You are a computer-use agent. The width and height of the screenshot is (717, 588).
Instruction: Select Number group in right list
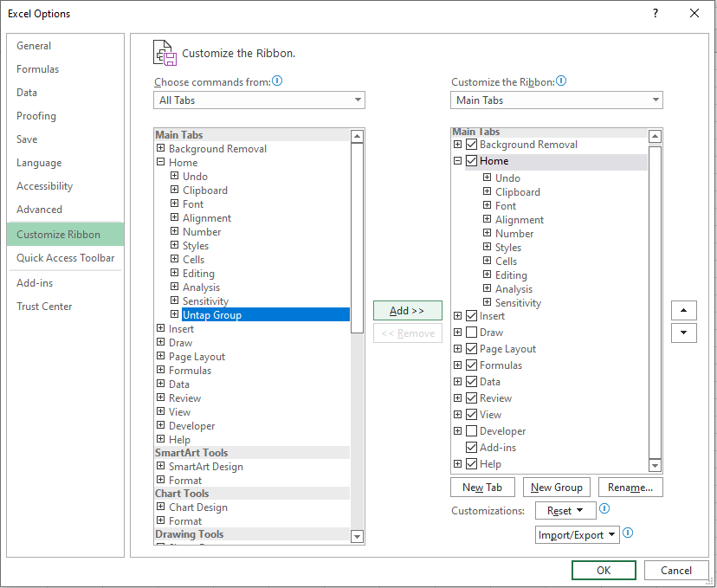coord(514,234)
